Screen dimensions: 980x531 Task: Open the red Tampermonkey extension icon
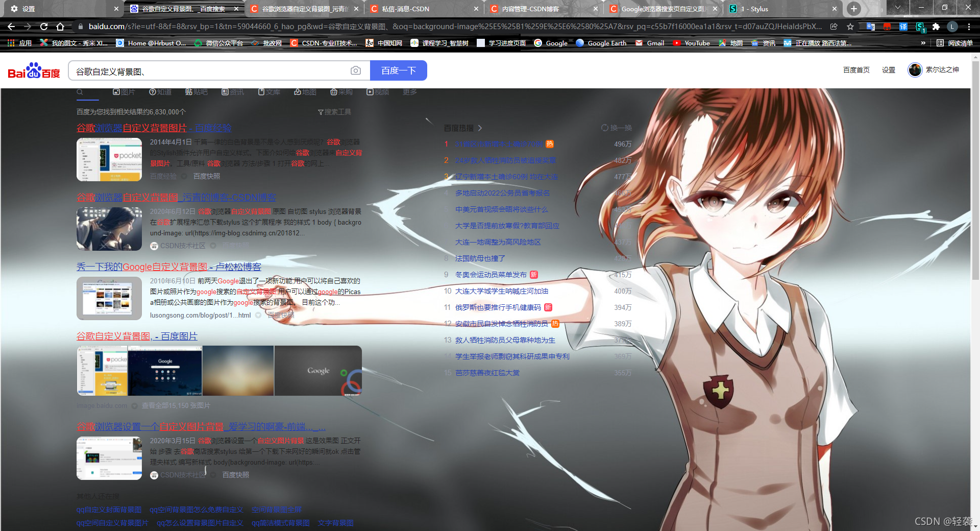click(x=887, y=27)
